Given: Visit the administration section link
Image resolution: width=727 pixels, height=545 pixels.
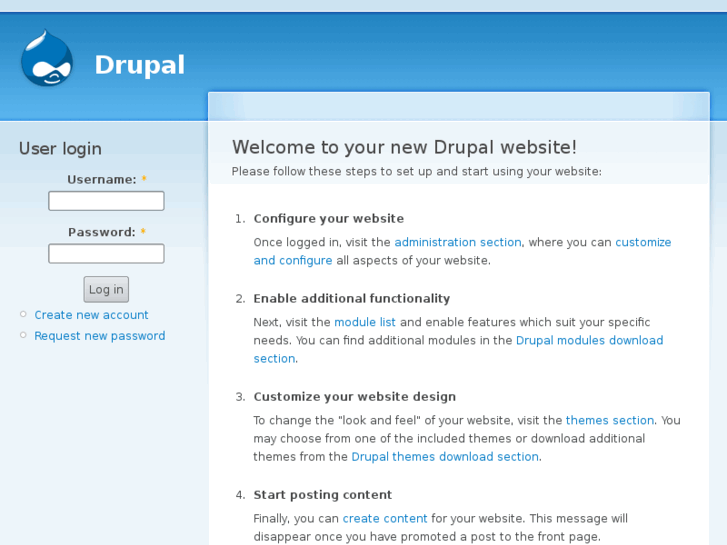Looking at the screenshot, I should click(x=458, y=242).
